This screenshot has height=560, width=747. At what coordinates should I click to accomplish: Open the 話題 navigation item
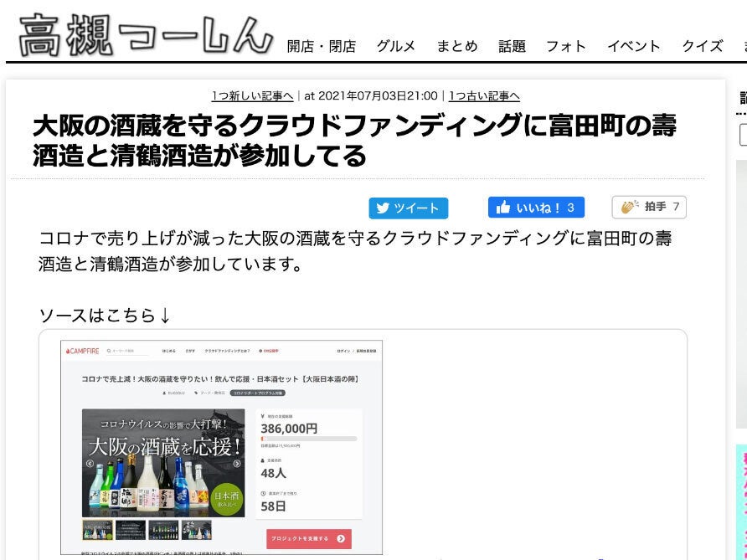coord(512,47)
